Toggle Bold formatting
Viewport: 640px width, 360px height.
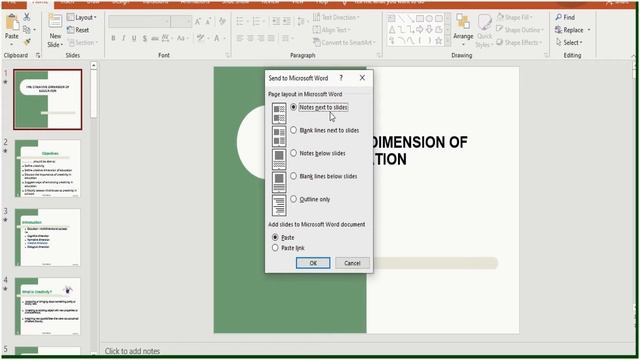click(113, 38)
